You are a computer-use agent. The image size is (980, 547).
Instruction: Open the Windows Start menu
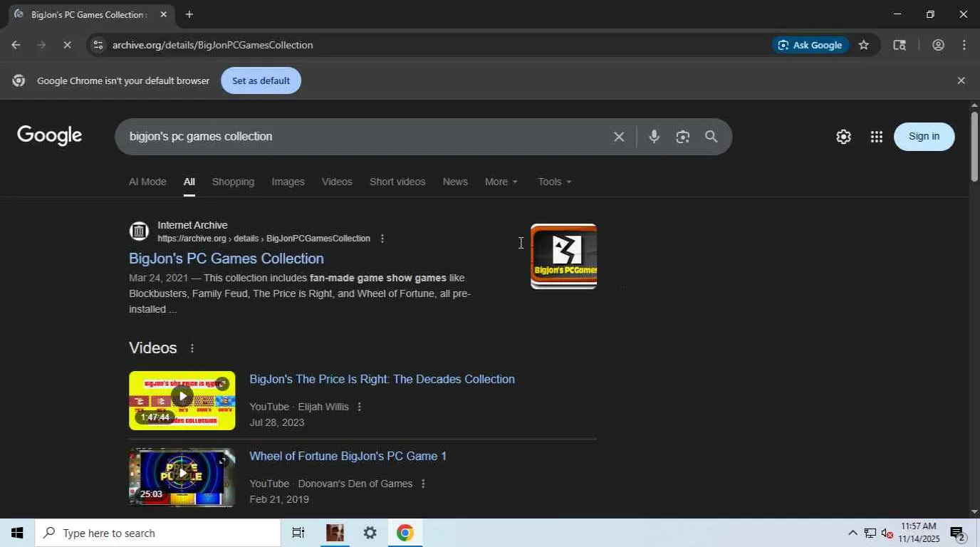[x=17, y=533]
